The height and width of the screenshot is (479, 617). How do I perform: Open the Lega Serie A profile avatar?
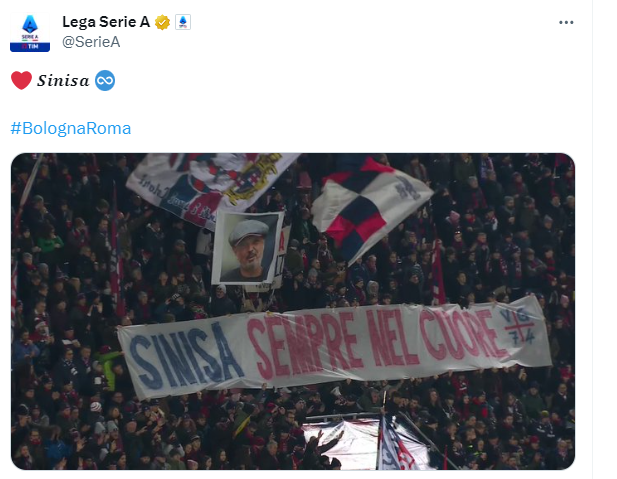(x=30, y=33)
